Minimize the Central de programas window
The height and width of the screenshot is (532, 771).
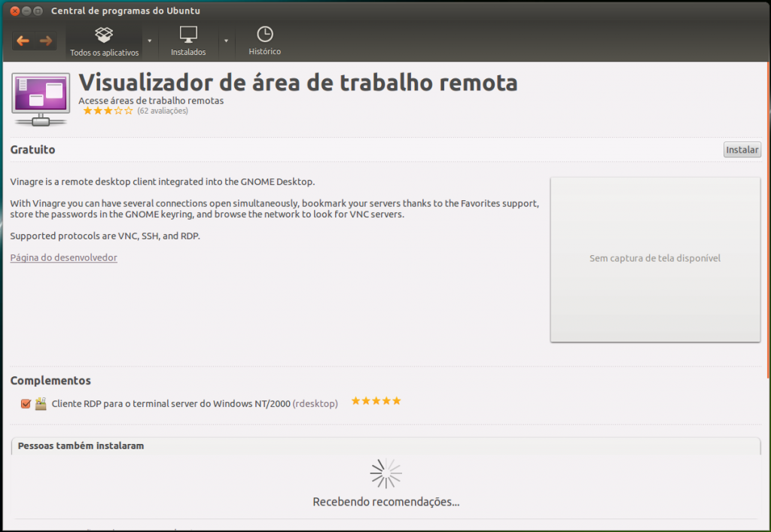tap(26, 11)
